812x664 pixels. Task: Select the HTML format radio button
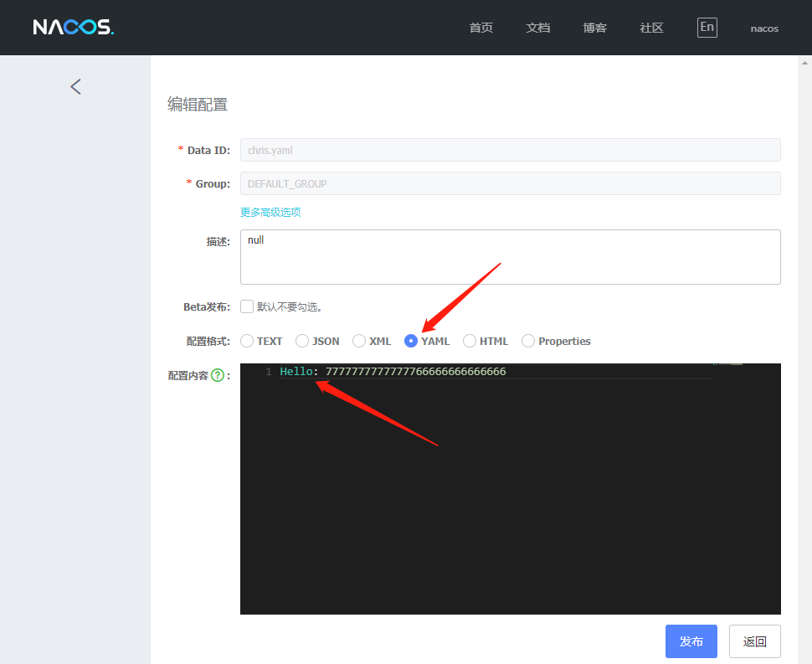tap(469, 341)
